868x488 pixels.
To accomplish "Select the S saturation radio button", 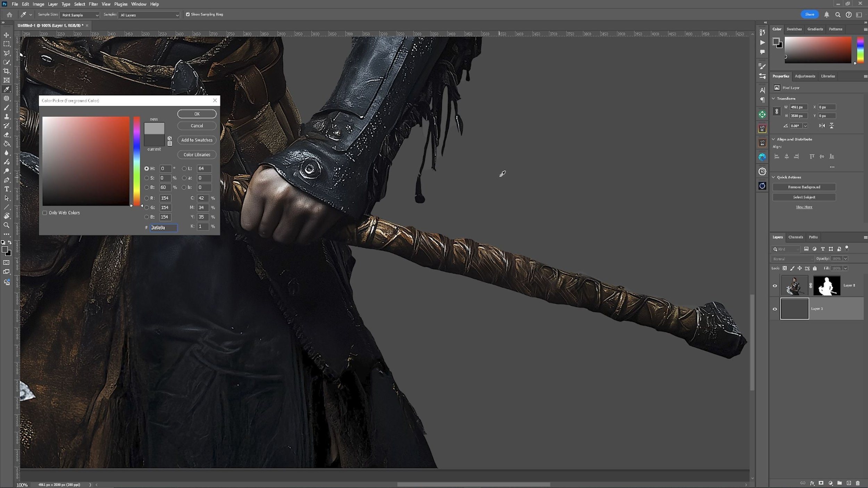I will pyautogui.click(x=147, y=178).
